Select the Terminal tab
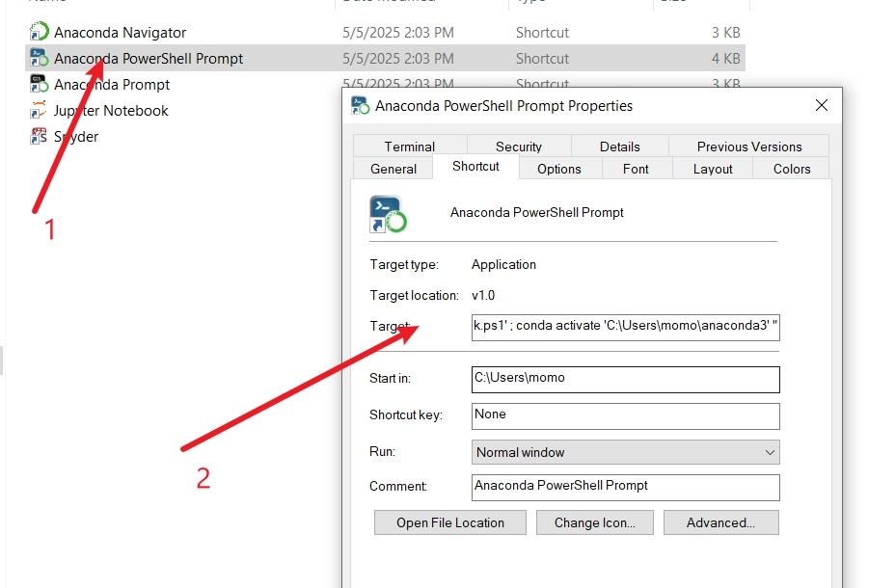The width and height of the screenshot is (895, 588). click(409, 146)
